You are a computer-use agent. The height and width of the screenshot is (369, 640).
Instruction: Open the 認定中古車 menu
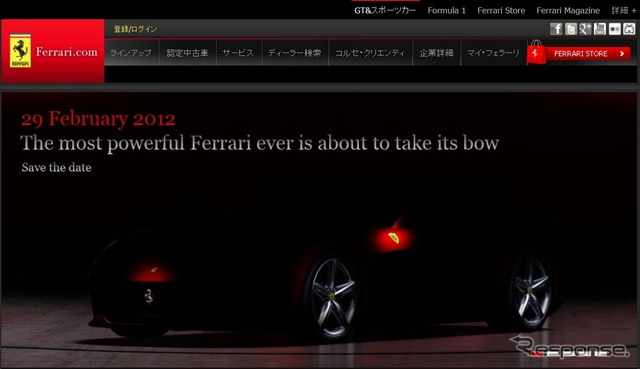pos(187,53)
